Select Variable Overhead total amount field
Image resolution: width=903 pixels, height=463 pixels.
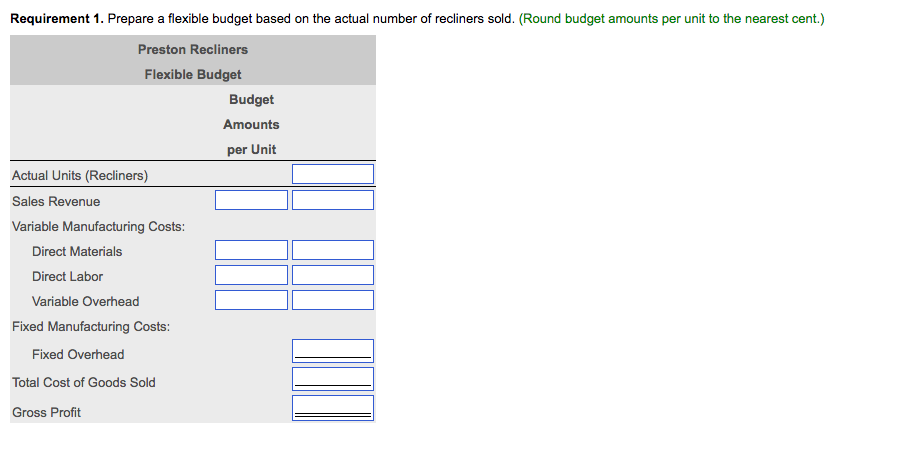(333, 300)
